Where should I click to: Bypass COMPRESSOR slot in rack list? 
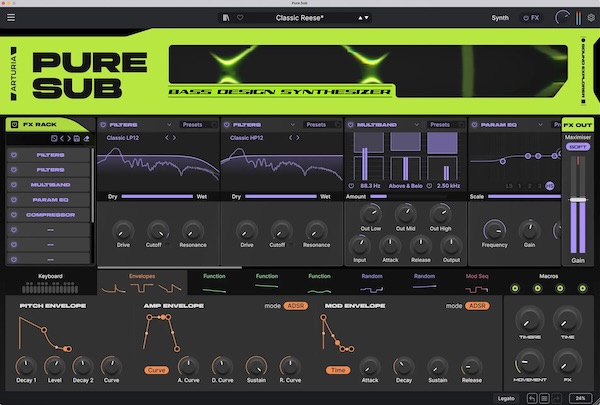coord(14,215)
